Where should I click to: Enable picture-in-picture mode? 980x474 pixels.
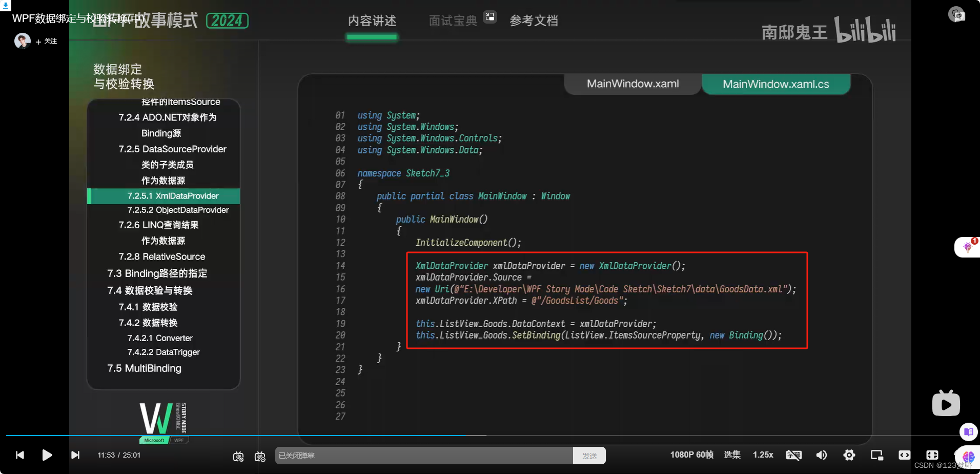click(877, 455)
